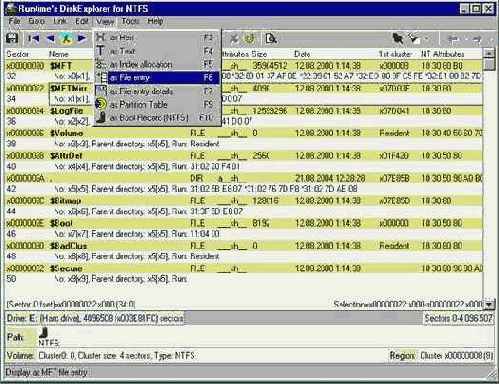Click the Drive E: hard drive label
The height and width of the screenshot is (384, 499).
pyautogui.click(x=95, y=318)
